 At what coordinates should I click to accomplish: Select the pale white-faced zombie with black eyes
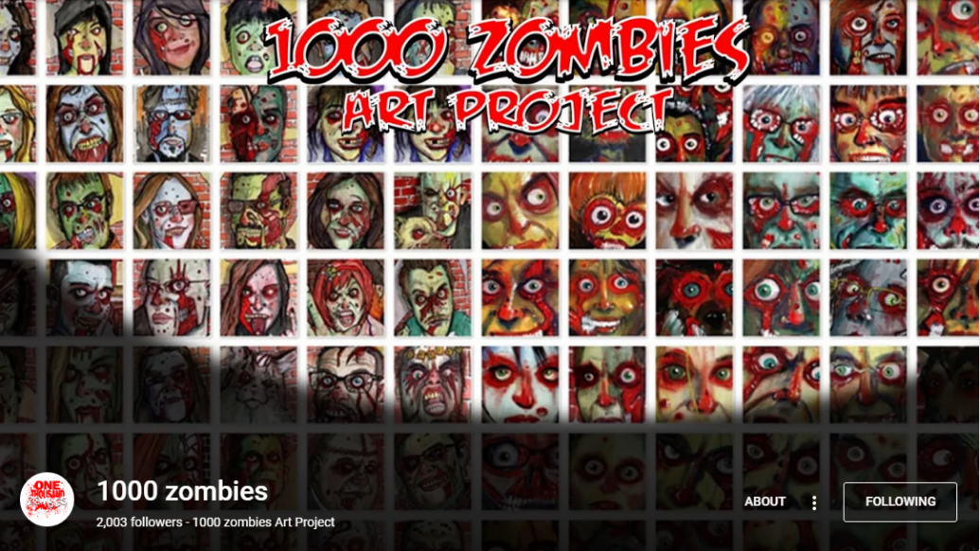point(694,210)
